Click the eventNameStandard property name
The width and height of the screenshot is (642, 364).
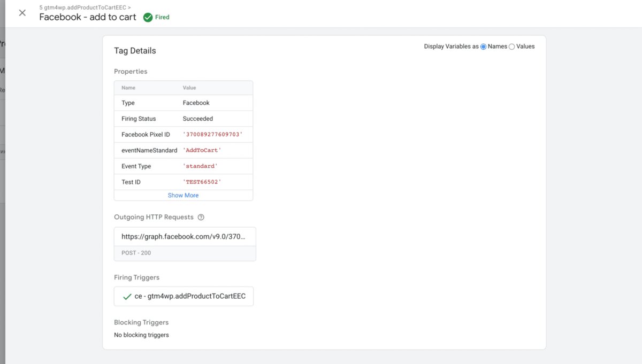pyautogui.click(x=149, y=150)
